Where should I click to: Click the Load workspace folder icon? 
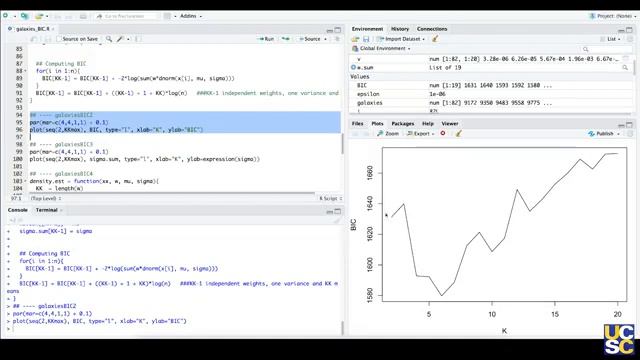click(x=356, y=39)
